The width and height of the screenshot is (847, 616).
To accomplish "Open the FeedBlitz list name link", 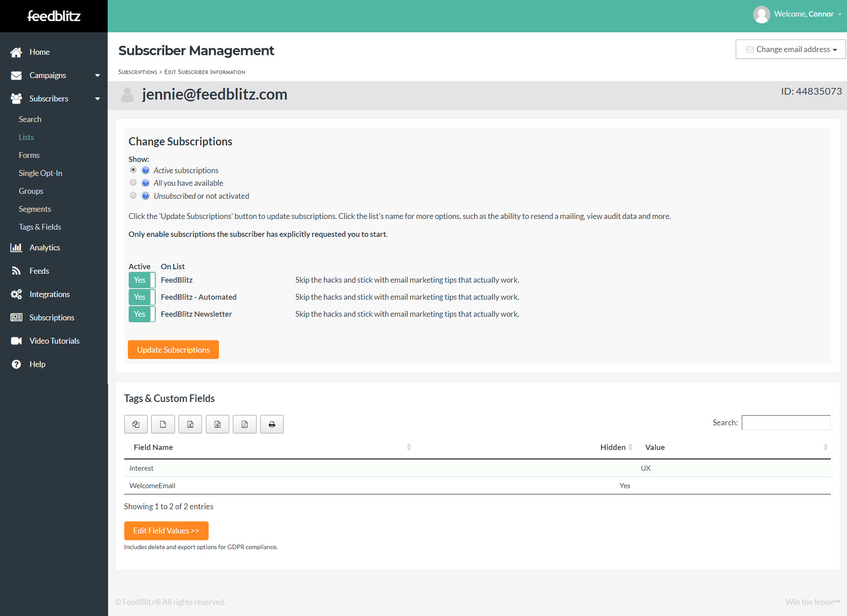I will (x=177, y=280).
